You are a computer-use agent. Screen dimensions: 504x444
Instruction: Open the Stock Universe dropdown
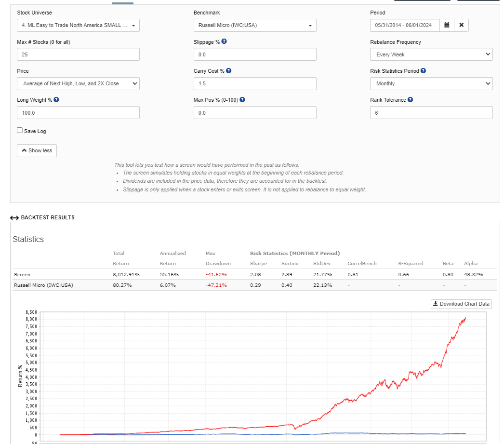pyautogui.click(x=78, y=25)
